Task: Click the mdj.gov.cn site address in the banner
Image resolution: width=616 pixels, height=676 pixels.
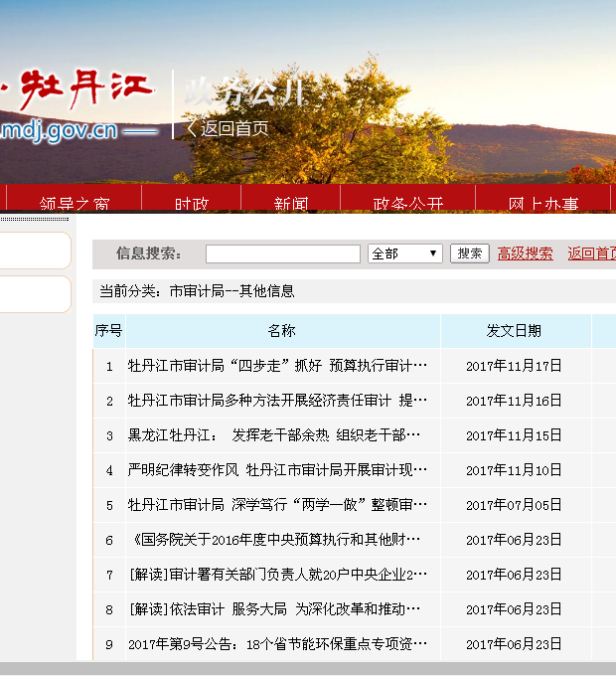Action: 60,130
